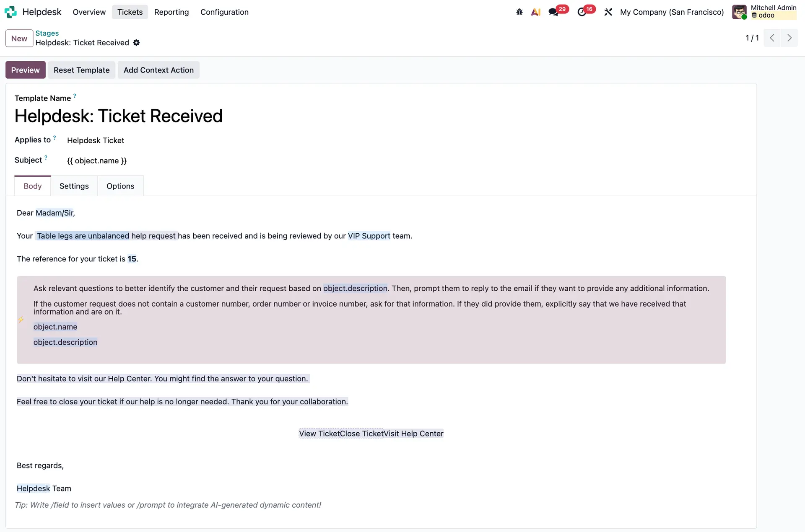
Task: Open the gear actions menu beside title
Action: 136,43
